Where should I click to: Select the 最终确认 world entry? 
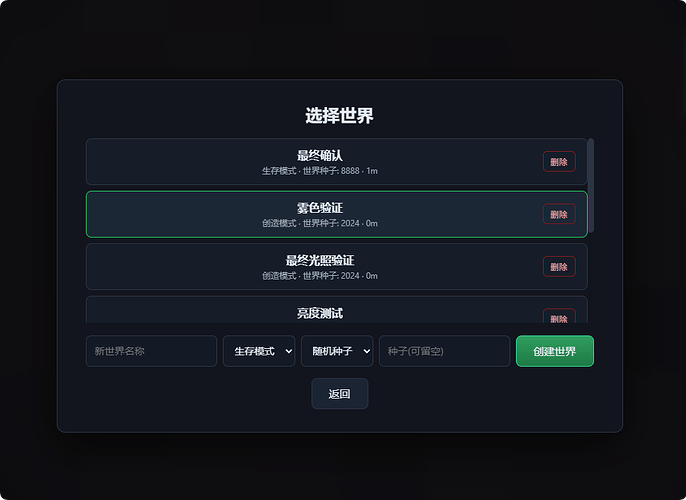coord(336,162)
